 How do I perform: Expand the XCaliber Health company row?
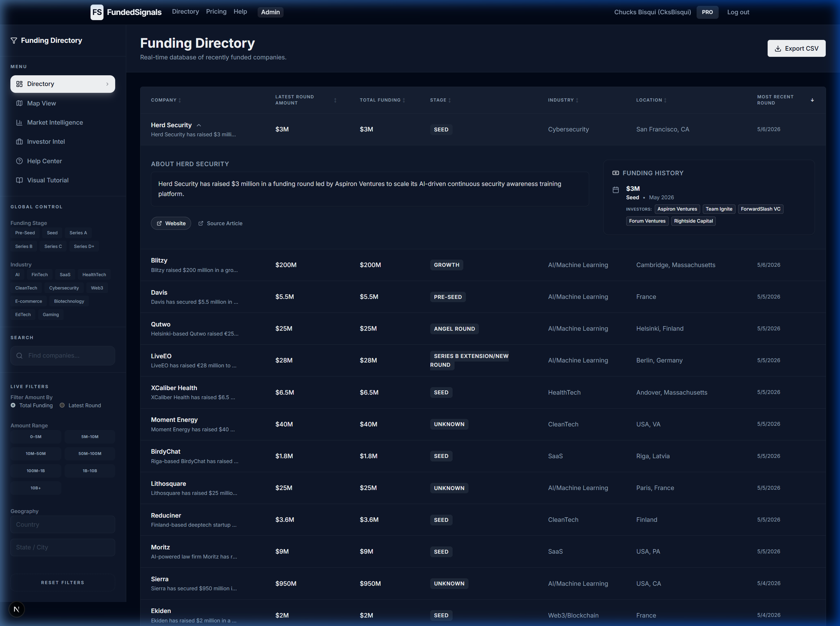(x=483, y=392)
